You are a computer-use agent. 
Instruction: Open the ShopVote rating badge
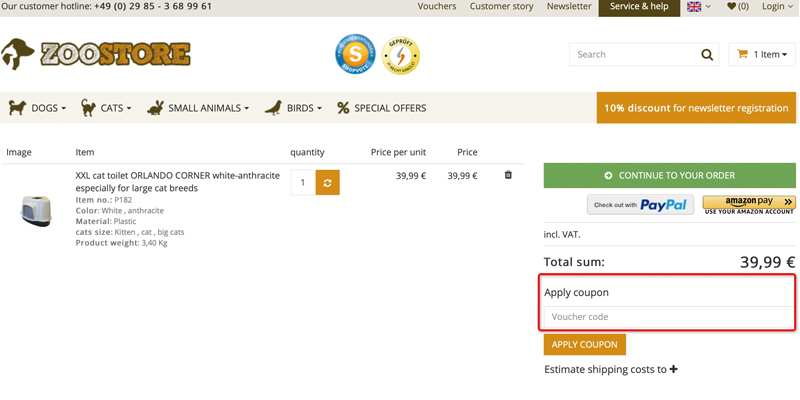[x=356, y=55]
